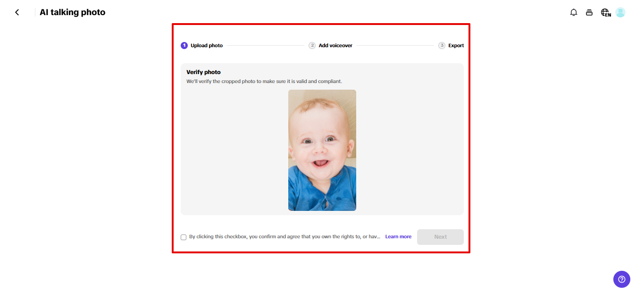Click the Verify photo heading

[x=203, y=72]
